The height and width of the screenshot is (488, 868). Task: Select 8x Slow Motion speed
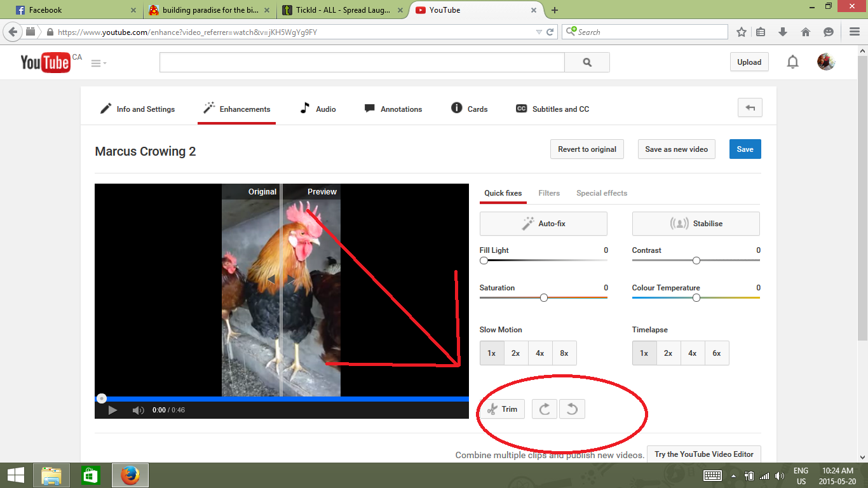[x=564, y=353]
